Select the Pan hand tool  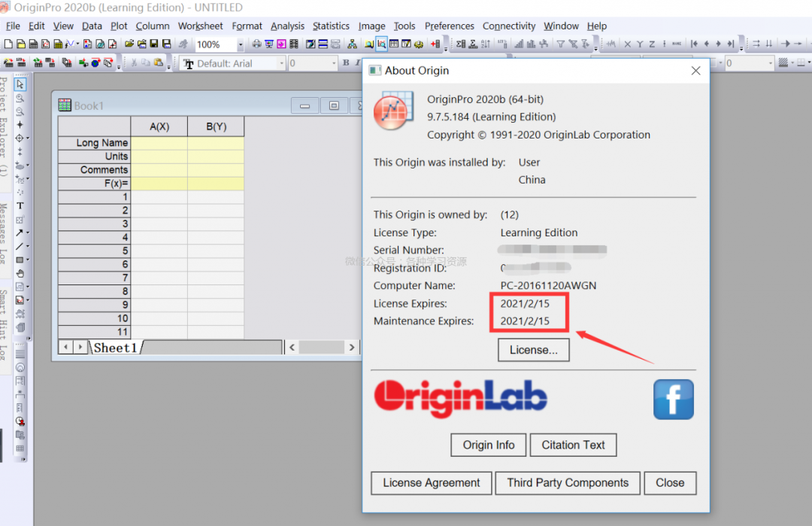[x=20, y=273]
